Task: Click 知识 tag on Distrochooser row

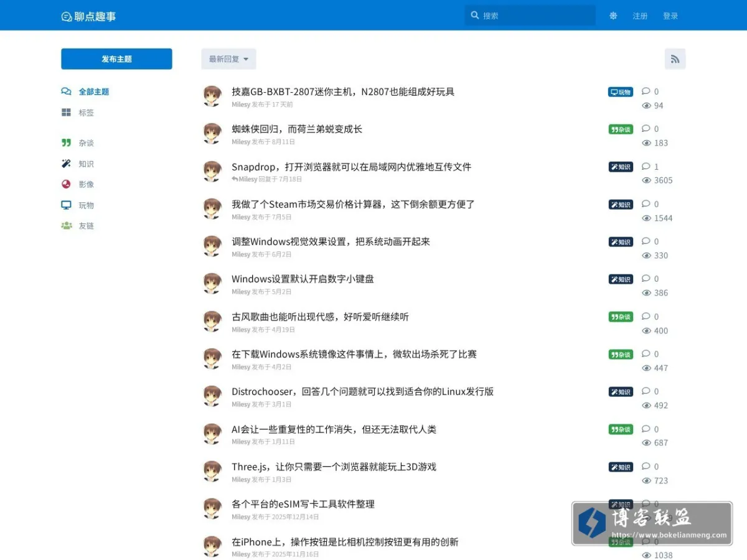Action: [621, 392]
